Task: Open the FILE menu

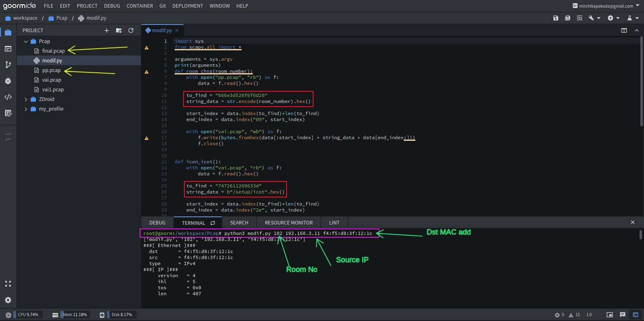Action: point(49,6)
